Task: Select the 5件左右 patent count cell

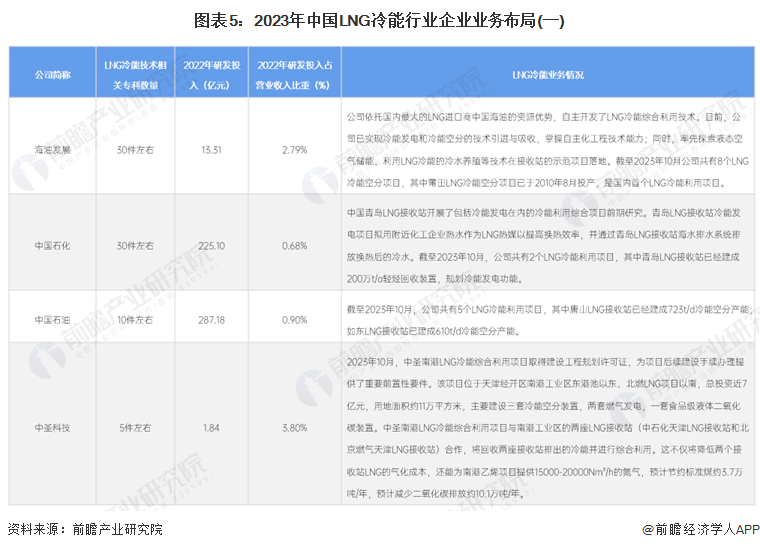Action: click(x=135, y=428)
